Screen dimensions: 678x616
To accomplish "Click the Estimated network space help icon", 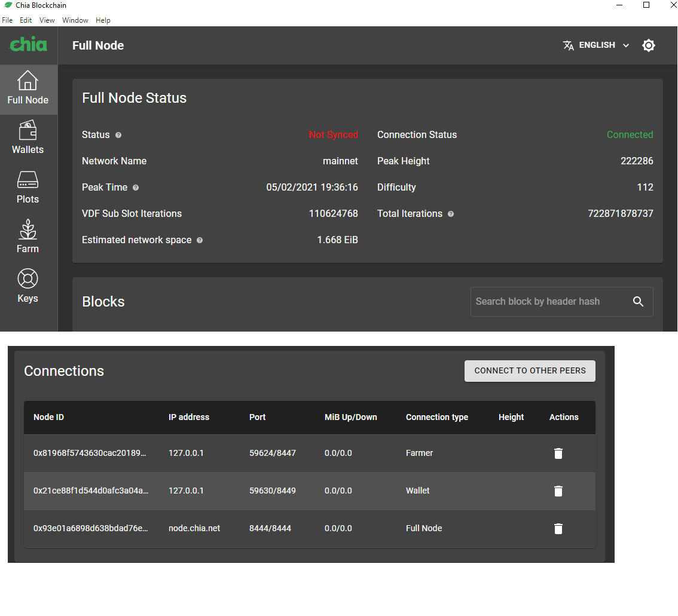I will (x=200, y=240).
